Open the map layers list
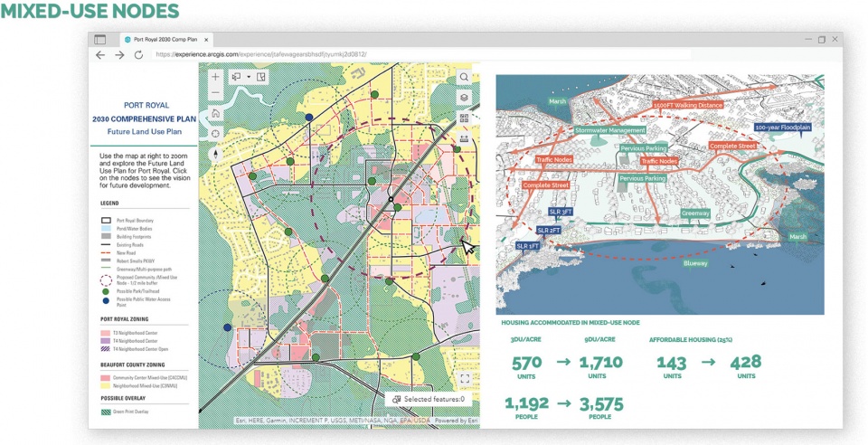The width and height of the screenshot is (868, 445). [464, 98]
